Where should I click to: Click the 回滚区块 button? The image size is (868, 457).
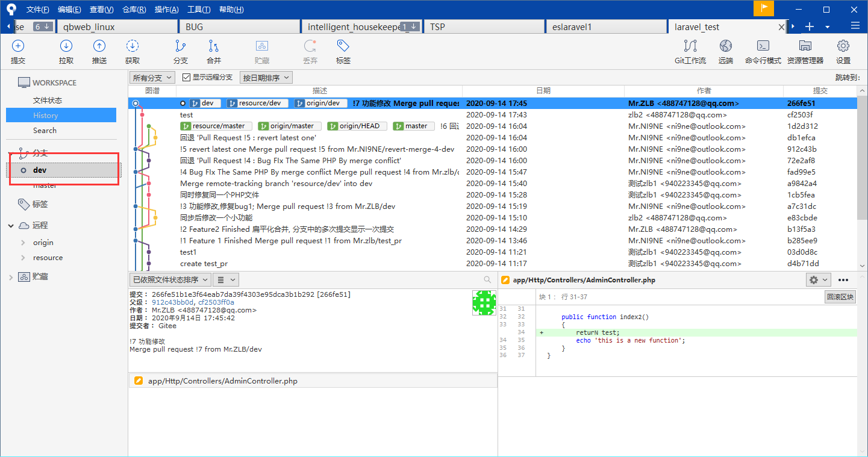[x=840, y=297]
